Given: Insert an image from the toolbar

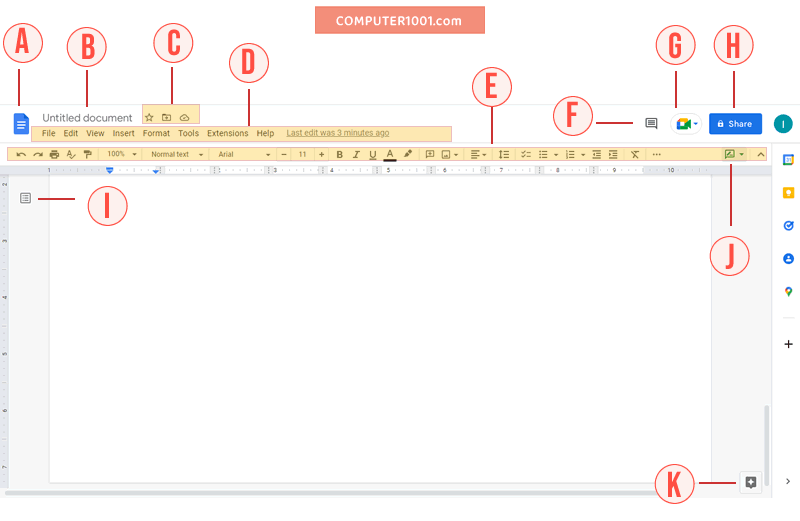Looking at the screenshot, I should click(x=446, y=154).
